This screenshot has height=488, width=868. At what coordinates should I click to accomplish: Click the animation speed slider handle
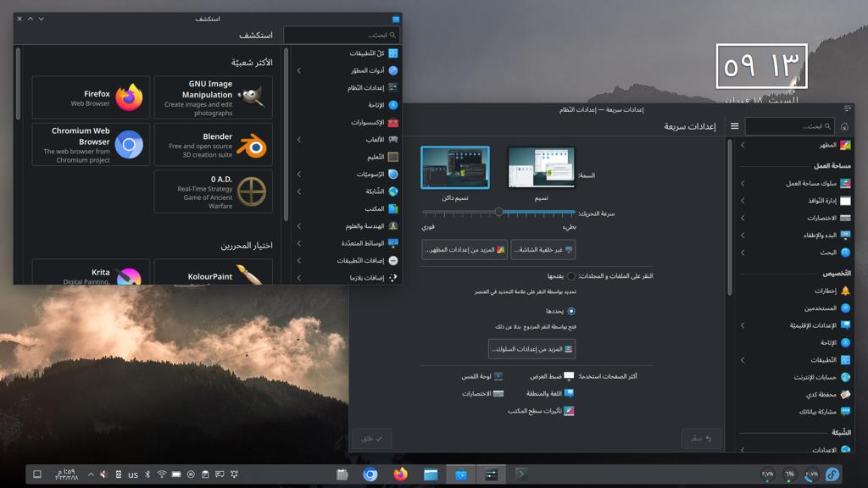click(x=498, y=212)
